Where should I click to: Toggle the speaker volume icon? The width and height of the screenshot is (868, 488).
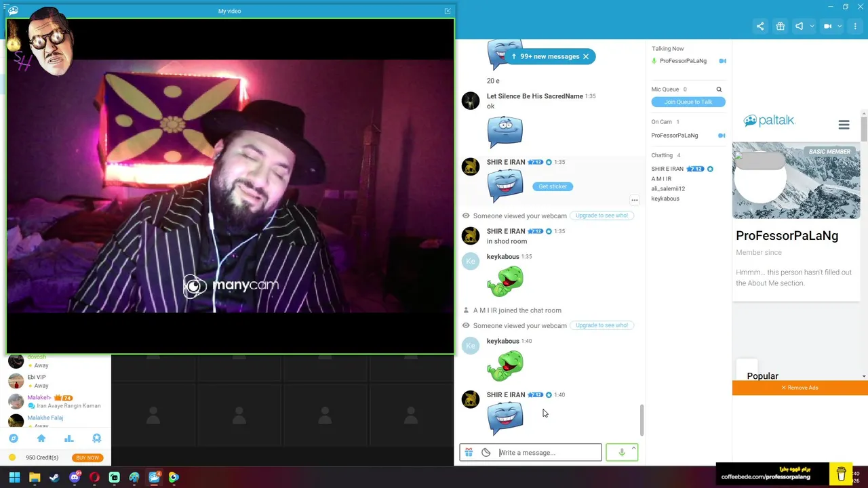click(800, 26)
